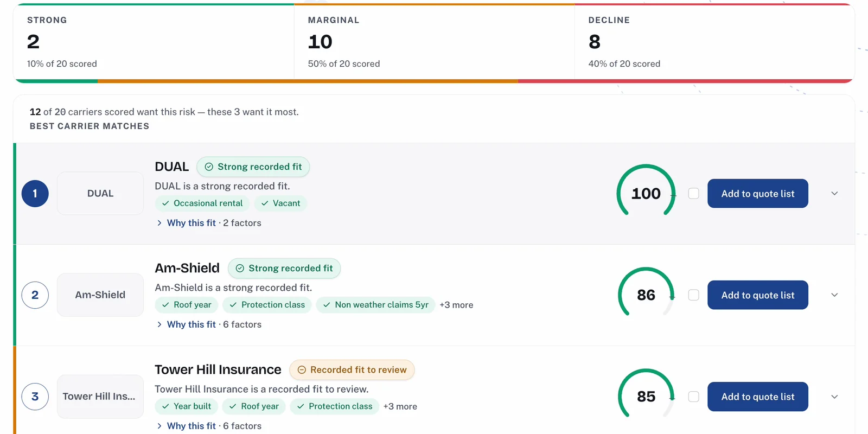The height and width of the screenshot is (434, 868).
Task: Expand the Tower Hill row details chevron
Action: (834, 397)
